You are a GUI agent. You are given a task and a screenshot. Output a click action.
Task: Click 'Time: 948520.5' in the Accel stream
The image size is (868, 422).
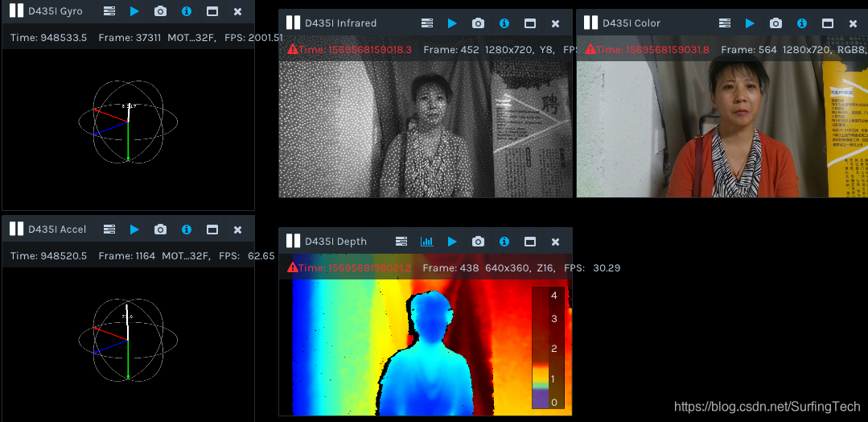click(49, 255)
